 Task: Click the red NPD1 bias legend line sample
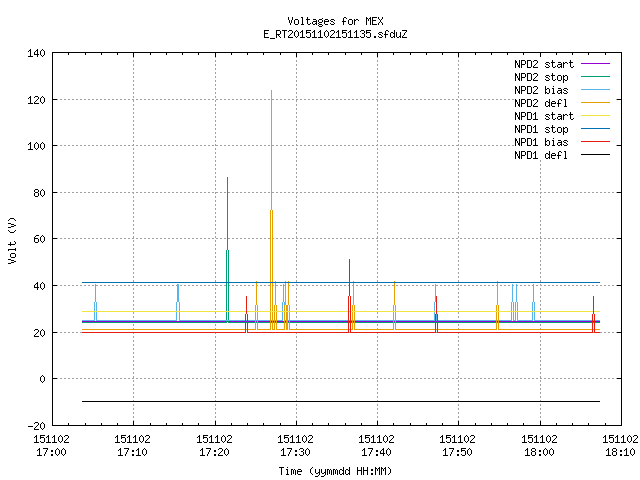tap(595, 142)
